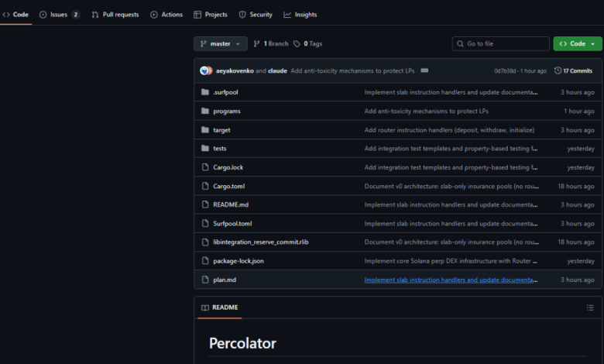Click the Cargo.lock file icon
Image resolution: width=604 pixels, height=364 pixels.
pos(205,167)
